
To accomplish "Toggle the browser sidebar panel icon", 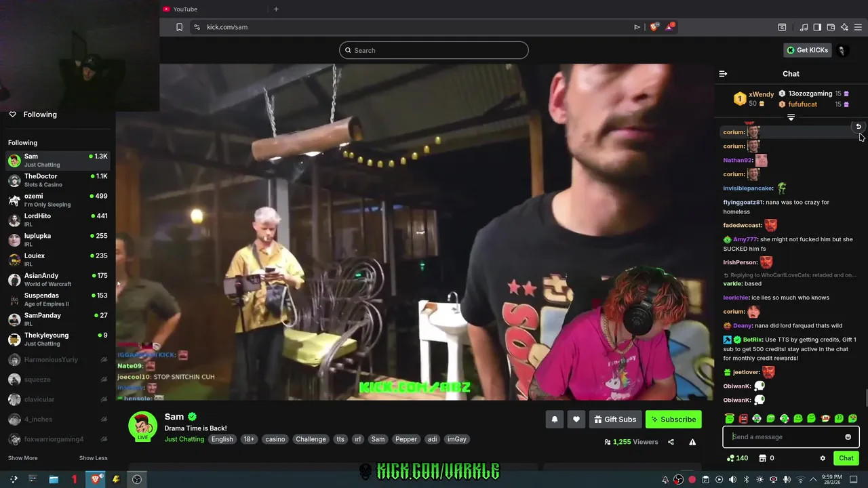I will coord(817,27).
